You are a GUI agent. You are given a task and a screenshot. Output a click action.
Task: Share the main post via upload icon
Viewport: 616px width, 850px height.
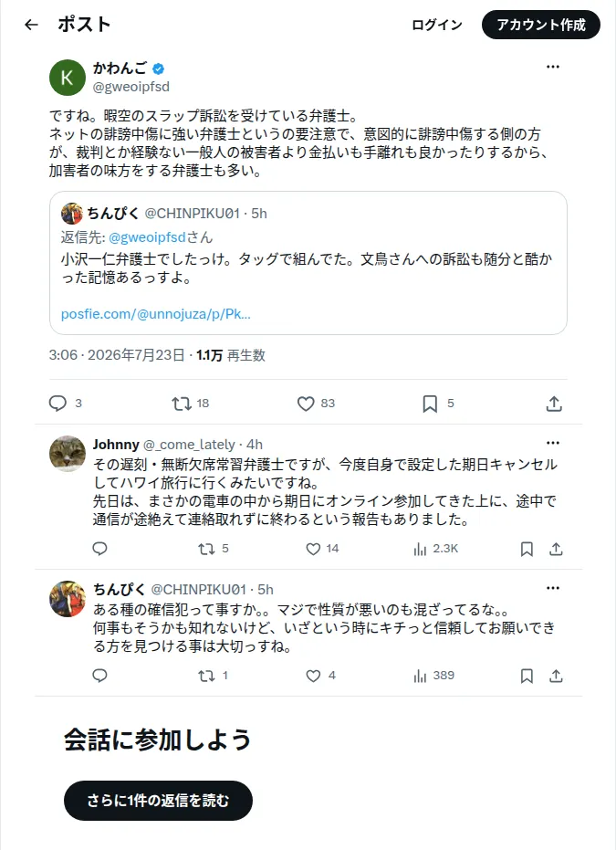point(554,404)
